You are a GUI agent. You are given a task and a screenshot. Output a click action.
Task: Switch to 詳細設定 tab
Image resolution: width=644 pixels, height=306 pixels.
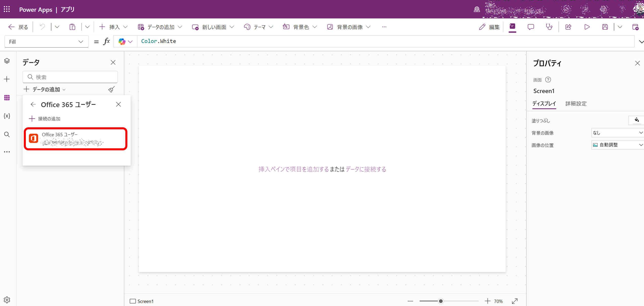click(x=576, y=104)
